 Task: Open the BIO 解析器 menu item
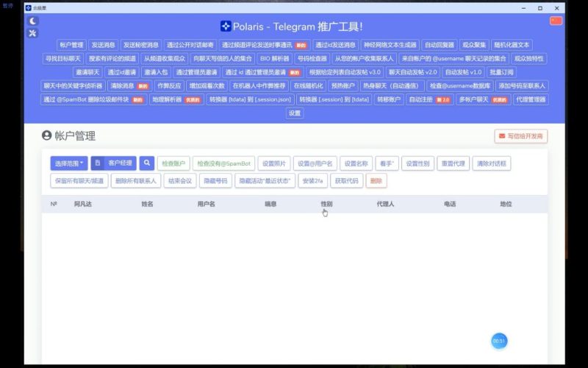[x=275, y=59]
